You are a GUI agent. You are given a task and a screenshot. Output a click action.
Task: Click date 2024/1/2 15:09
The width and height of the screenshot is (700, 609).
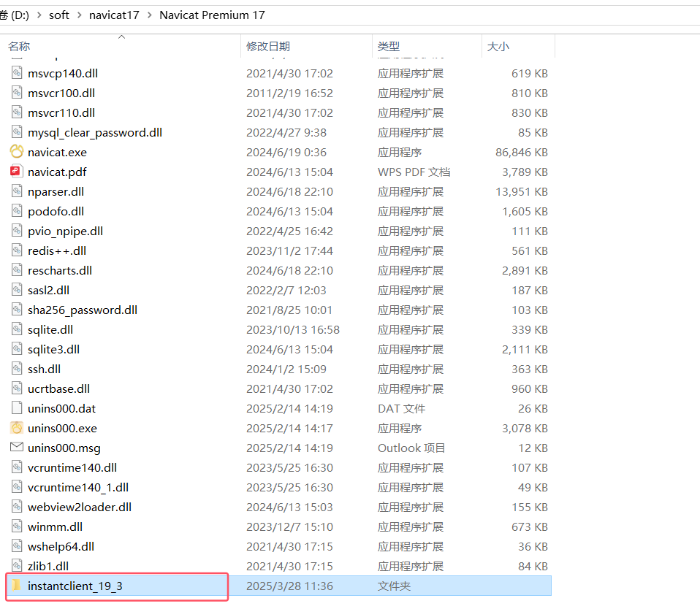click(x=286, y=369)
